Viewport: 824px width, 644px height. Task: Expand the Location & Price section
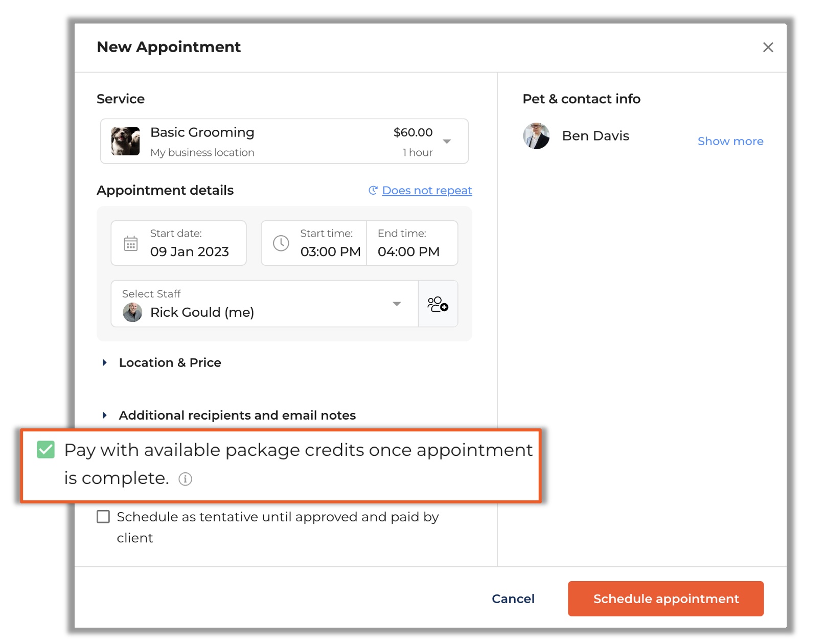pyautogui.click(x=162, y=362)
